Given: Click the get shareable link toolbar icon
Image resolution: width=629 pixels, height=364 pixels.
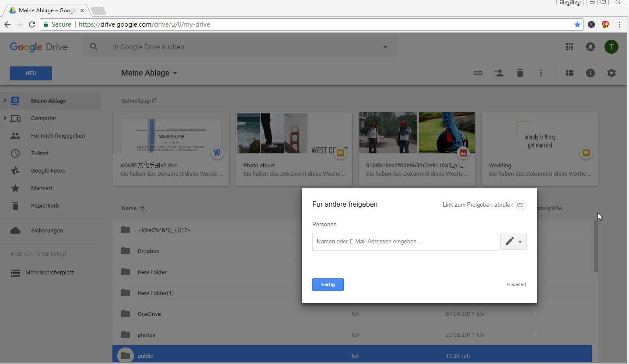Looking at the screenshot, I should (x=478, y=73).
